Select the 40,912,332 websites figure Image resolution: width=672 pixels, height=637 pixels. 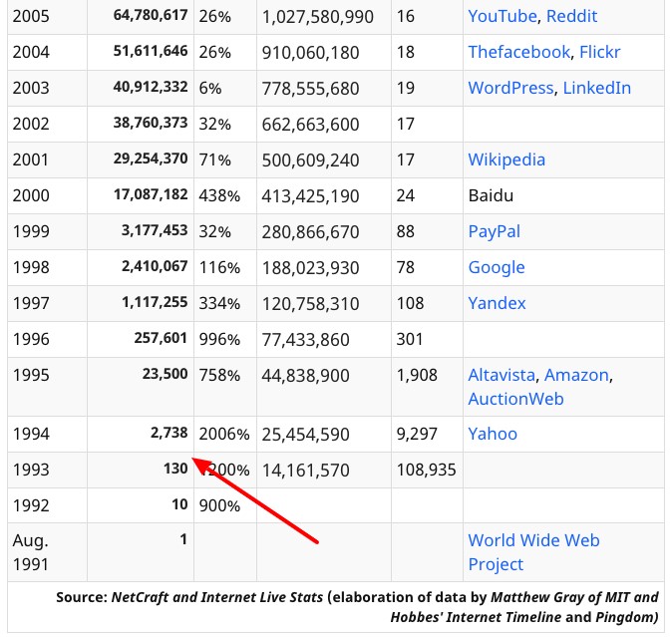click(x=151, y=87)
